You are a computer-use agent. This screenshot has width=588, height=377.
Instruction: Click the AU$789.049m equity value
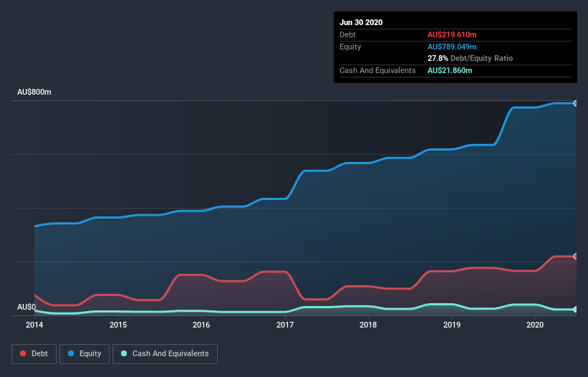[452, 47]
